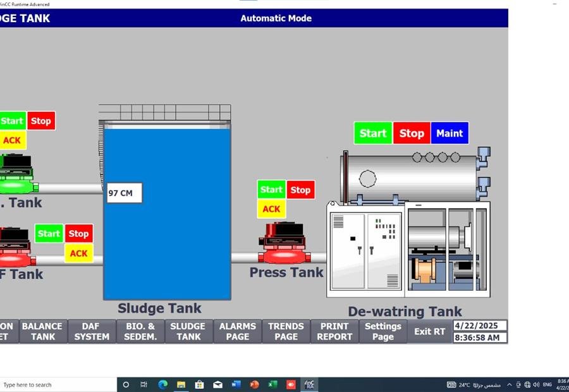Click the date field 4/22/2025
Screen dimensions: 569x392
(480, 326)
